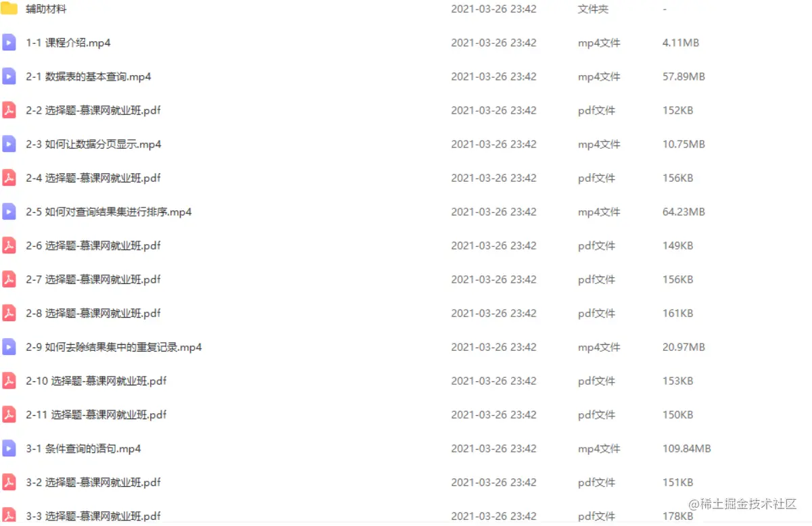Screen dimensions: 812x526
Task: Click the video icon for 2-3 如何让数据分页显示.mp4
Action: [9, 144]
